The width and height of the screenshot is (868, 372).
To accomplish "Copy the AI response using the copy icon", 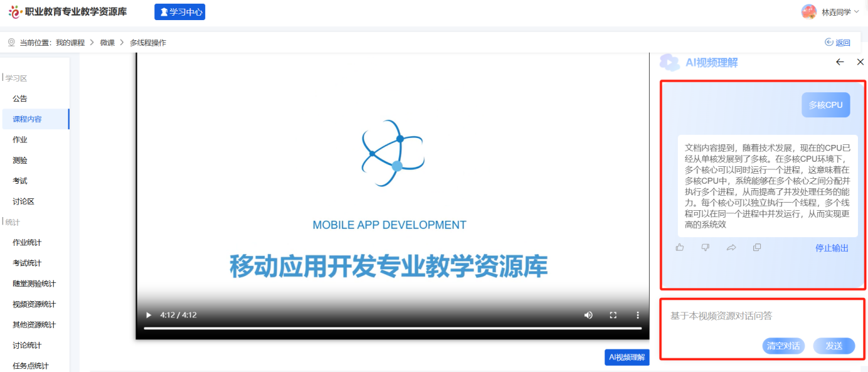I will point(757,247).
